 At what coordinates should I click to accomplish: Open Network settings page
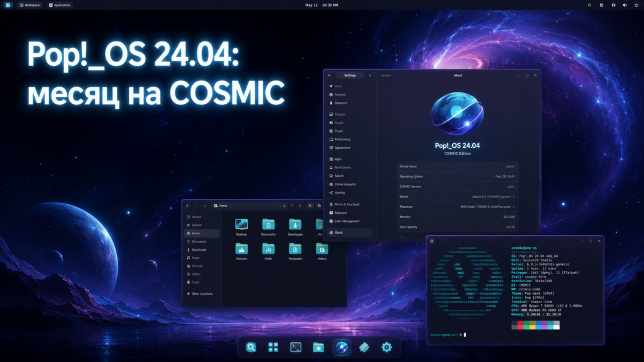pyautogui.click(x=350, y=94)
